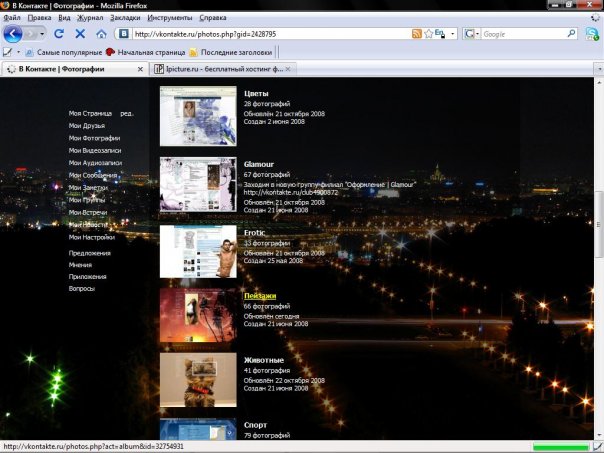Open the address bar history dropdown
The image size is (604, 453).
(x=453, y=34)
